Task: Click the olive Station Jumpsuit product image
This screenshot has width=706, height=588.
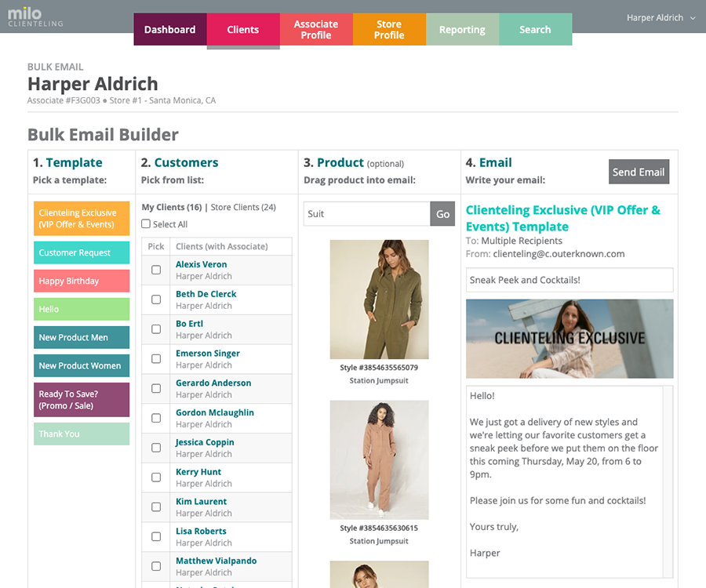Action: point(379,299)
